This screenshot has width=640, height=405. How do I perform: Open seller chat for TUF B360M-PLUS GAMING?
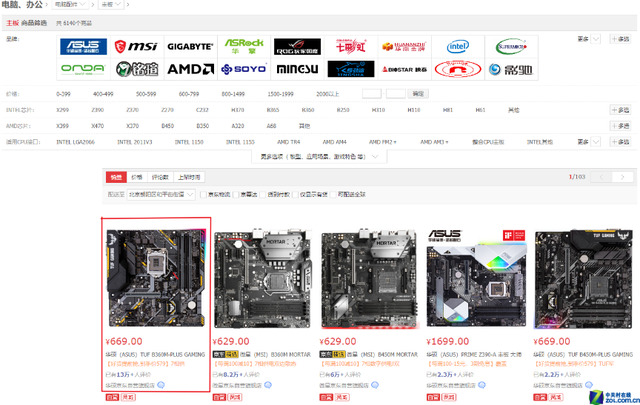[x=161, y=385]
